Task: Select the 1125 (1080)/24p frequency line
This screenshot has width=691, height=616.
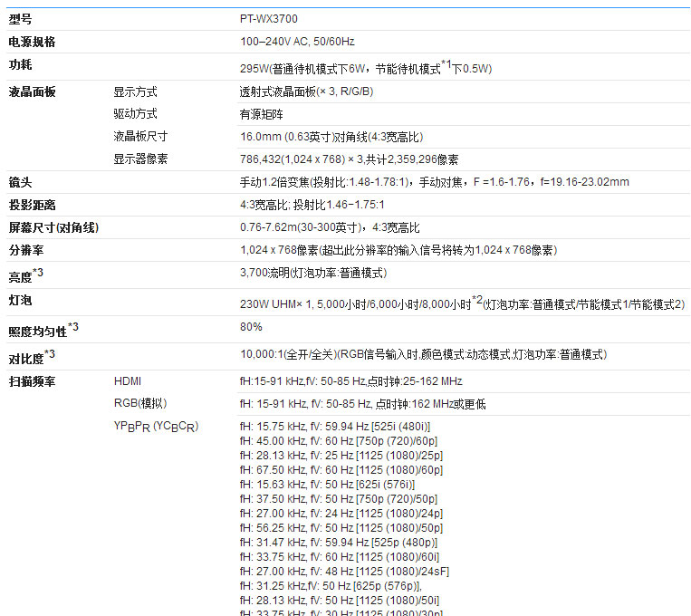Action: pyautogui.click(x=341, y=515)
